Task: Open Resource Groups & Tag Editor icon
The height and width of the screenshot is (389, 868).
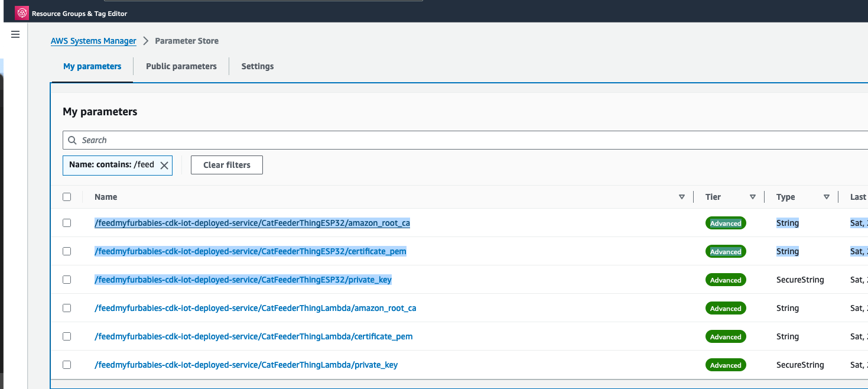Action: tap(22, 13)
